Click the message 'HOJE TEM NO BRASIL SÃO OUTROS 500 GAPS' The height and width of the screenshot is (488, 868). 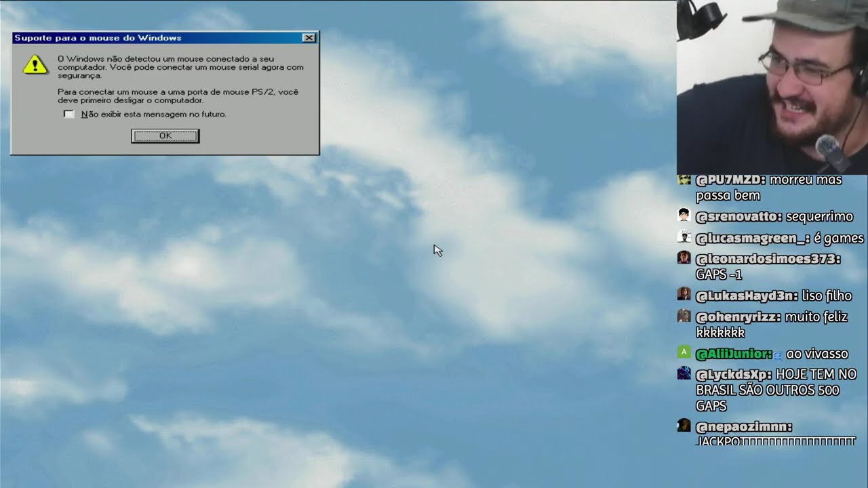click(776, 390)
